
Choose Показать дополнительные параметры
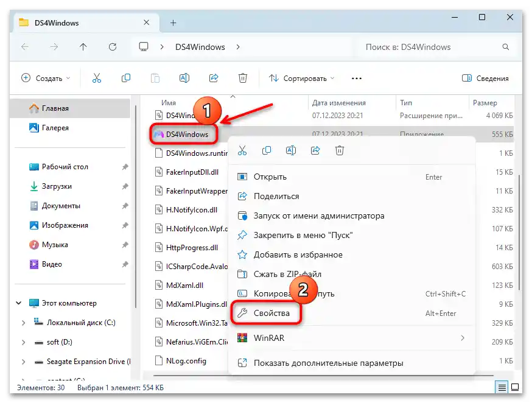352,363
